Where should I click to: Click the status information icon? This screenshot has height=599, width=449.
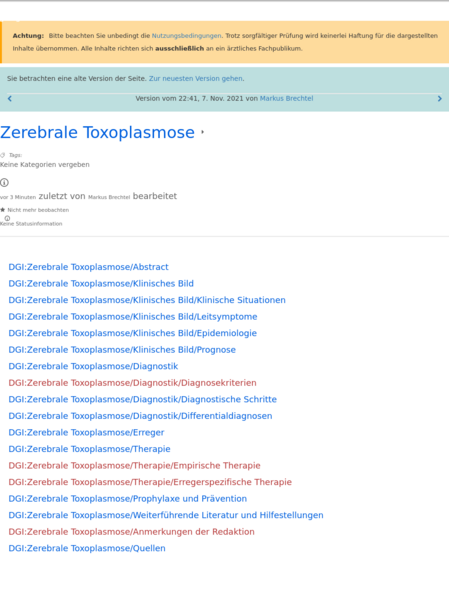point(7,218)
